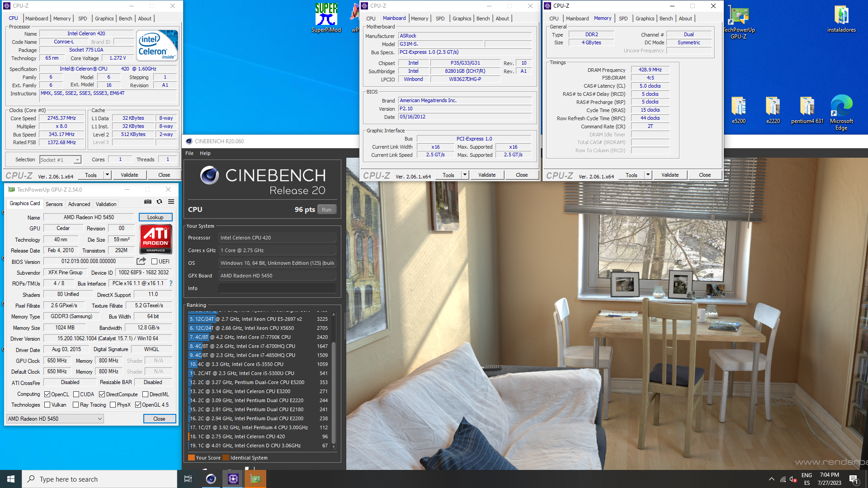
Task: Toggle the PhysX checkbox
Action: tap(113, 404)
